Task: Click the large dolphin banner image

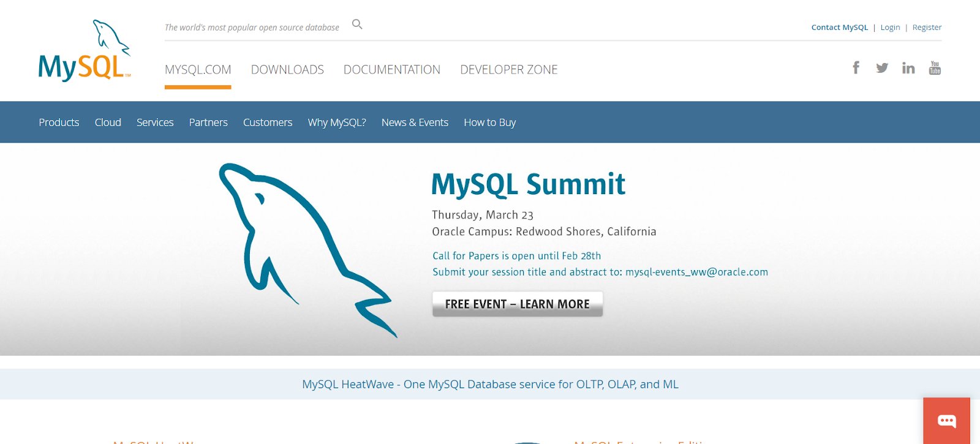Action: click(x=308, y=250)
